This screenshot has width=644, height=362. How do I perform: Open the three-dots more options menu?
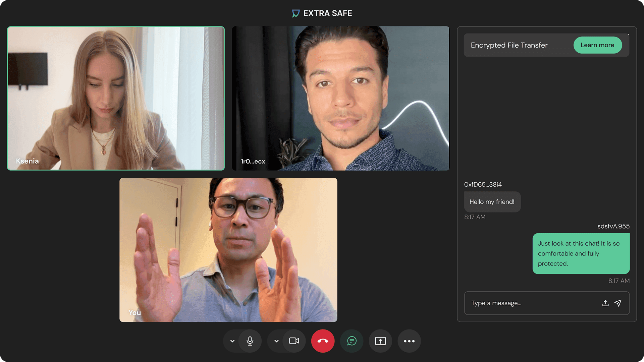[409, 341]
